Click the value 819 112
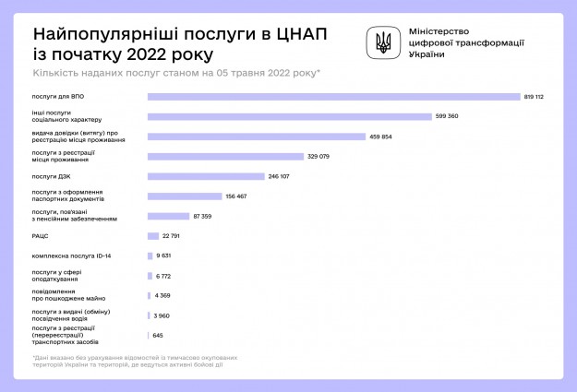 (533, 96)
